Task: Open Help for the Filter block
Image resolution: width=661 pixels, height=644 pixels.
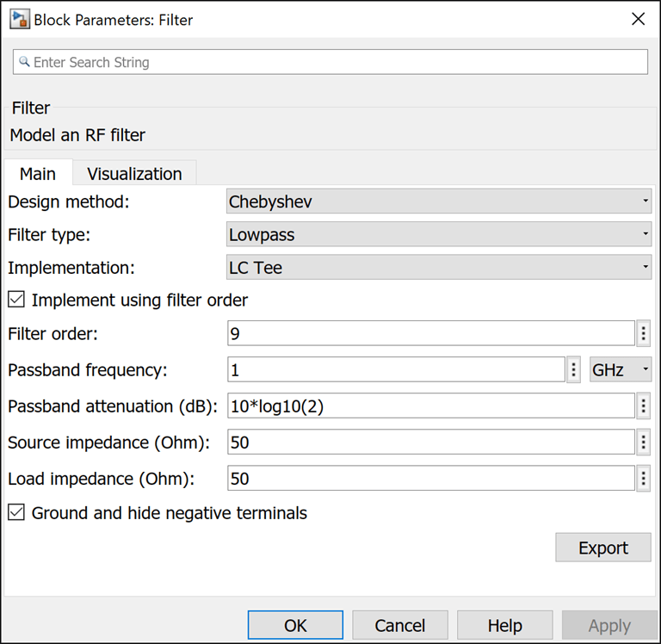Action: coord(504,625)
